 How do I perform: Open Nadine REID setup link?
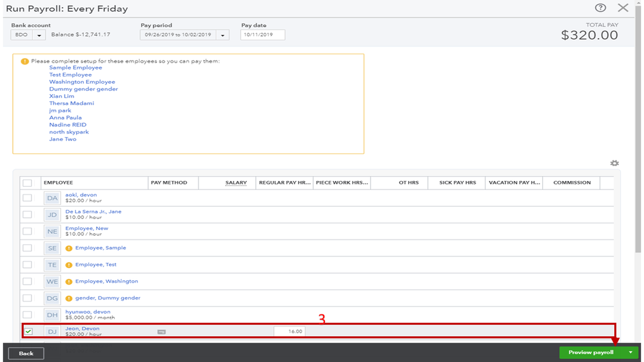68,125
